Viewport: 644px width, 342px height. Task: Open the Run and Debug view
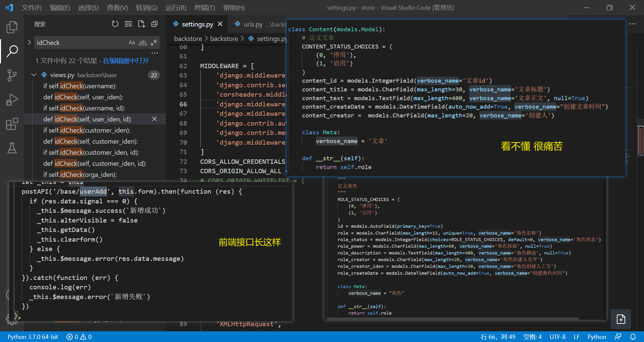coord(12,100)
